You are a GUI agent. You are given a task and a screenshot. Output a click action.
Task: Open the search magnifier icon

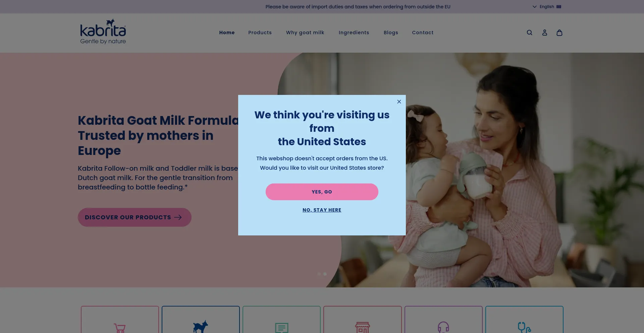coord(529,33)
